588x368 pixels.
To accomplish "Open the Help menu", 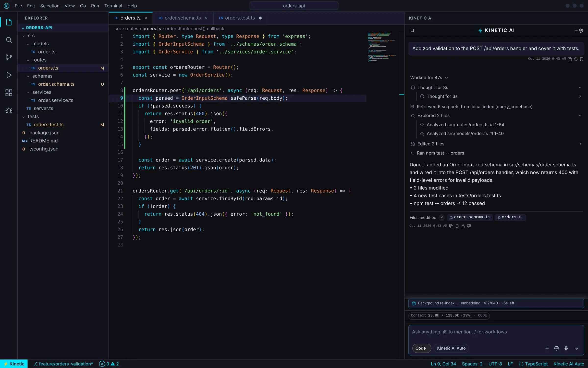I will coord(132,6).
